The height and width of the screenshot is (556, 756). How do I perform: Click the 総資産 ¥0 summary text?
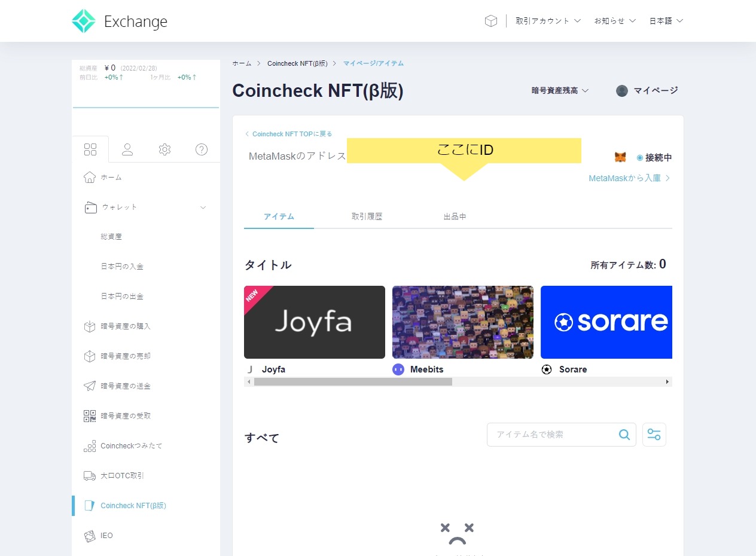click(x=97, y=68)
